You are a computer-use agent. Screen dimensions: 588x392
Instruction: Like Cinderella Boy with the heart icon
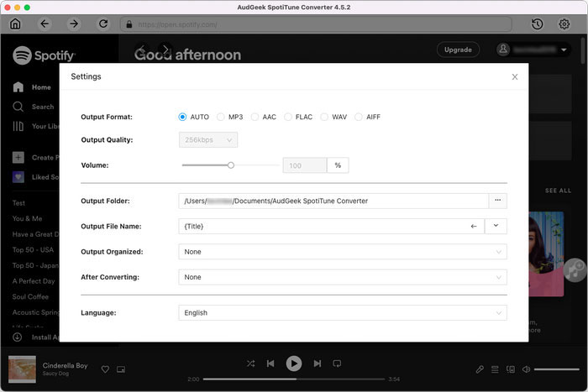(105, 369)
